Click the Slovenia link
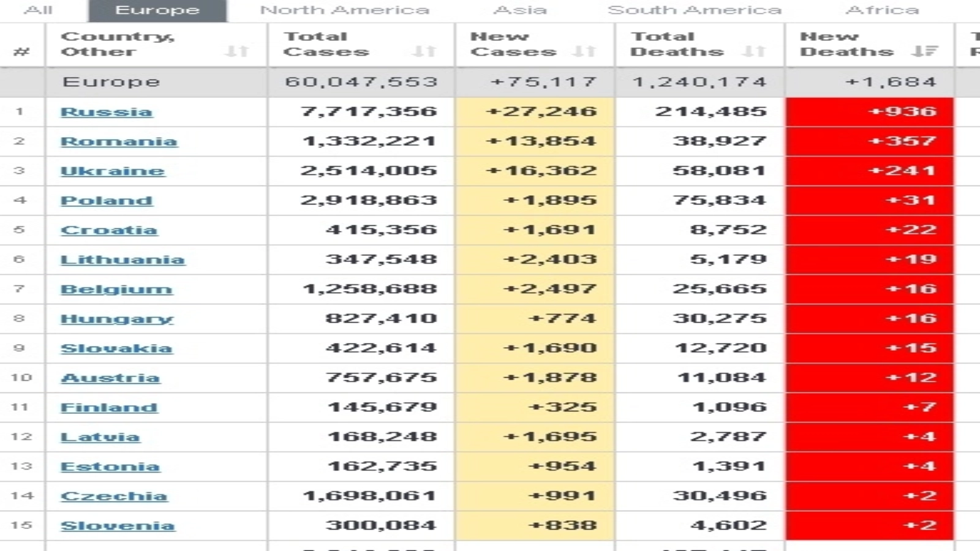 click(118, 525)
